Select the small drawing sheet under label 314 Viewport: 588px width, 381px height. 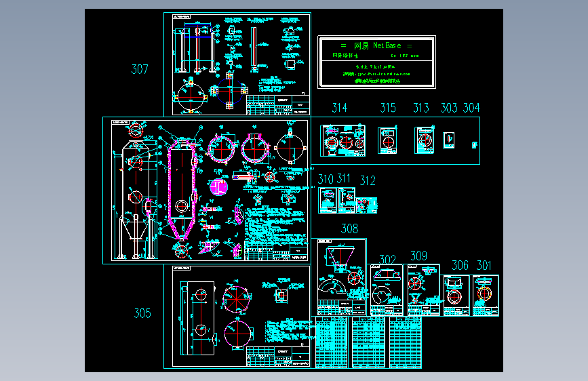pyautogui.click(x=342, y=141)
